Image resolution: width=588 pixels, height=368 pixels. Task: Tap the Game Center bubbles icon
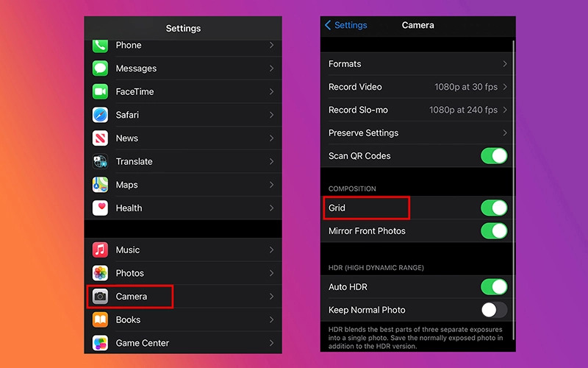point(100,343)
